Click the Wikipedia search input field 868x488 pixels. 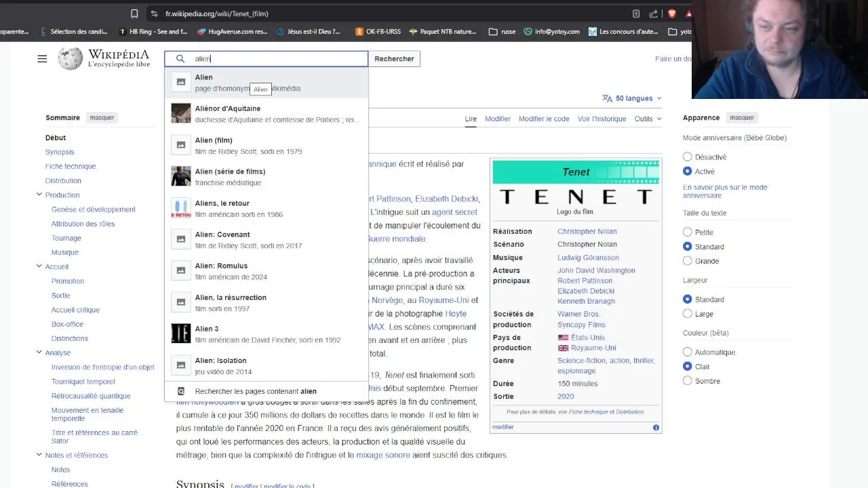tap(267, 59)
